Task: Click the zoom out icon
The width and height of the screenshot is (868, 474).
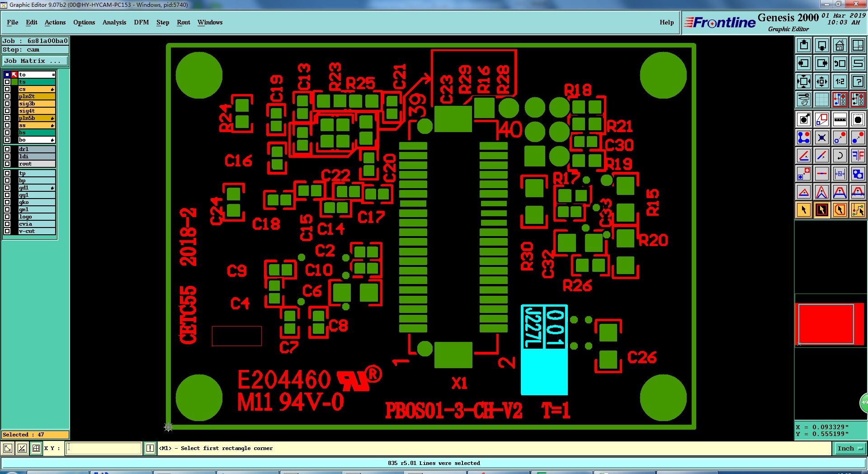Action: click(822, 81)
